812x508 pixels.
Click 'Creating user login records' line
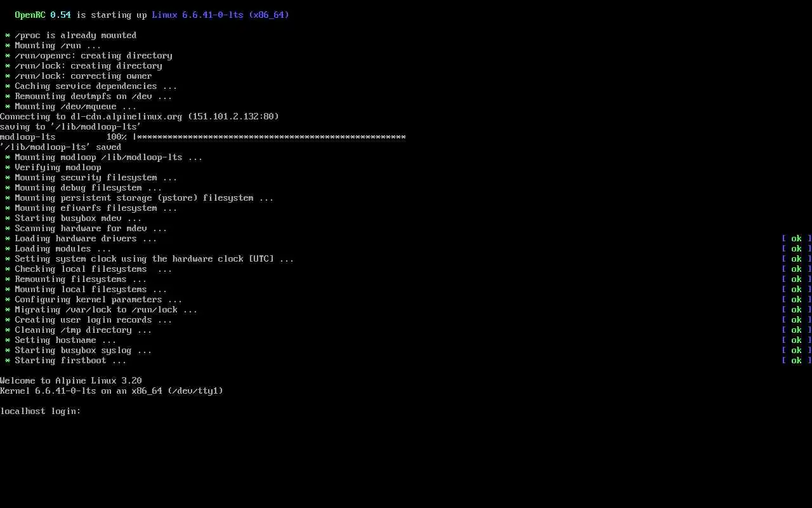point(89,319)
